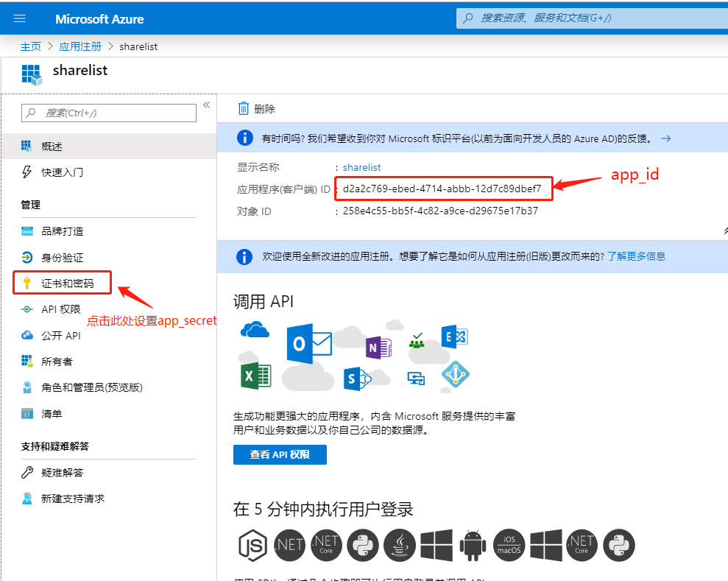Open the Azure portal hamburger menu

pyautogui.click(x=19, y=18)
